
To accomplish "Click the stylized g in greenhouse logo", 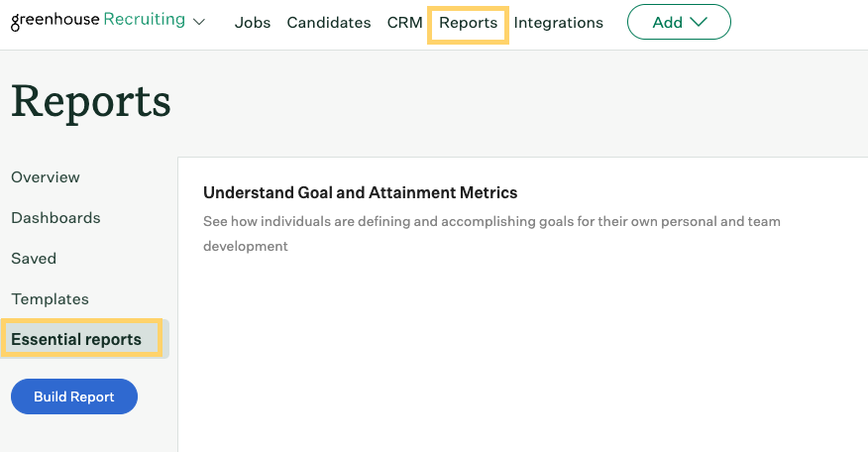I will (16, 22).
